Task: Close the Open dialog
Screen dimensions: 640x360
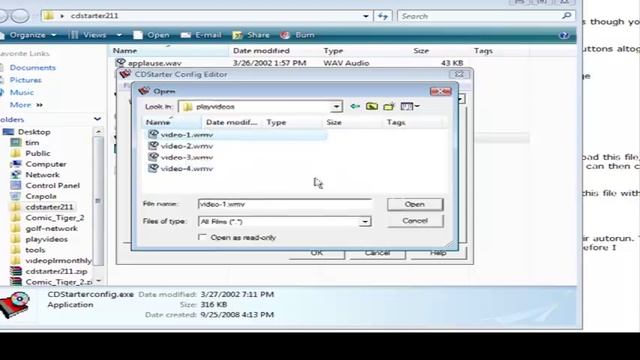Action: click(x=440, y=91)
